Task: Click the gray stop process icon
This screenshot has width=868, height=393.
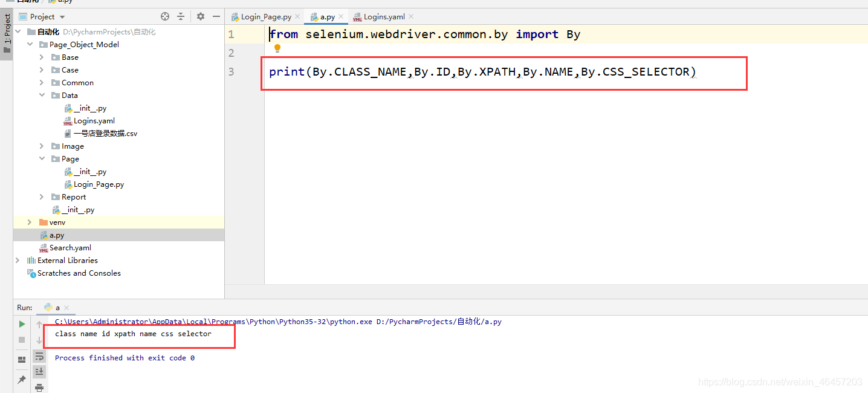Action: (x=22, y=340)
